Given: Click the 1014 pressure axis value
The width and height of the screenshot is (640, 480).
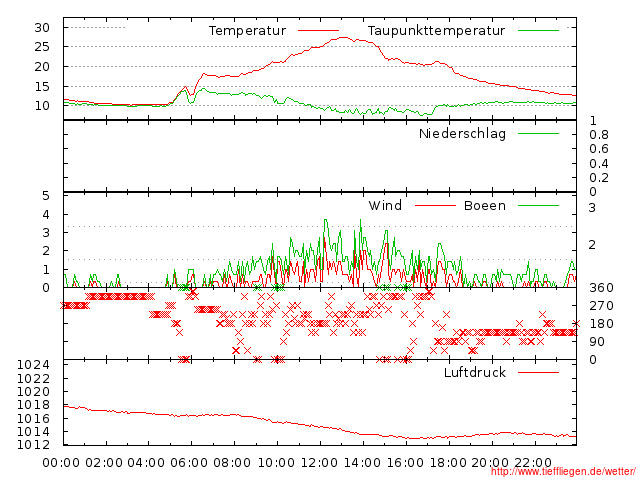Looking at the screenshot, I should [x=33, y=431].
